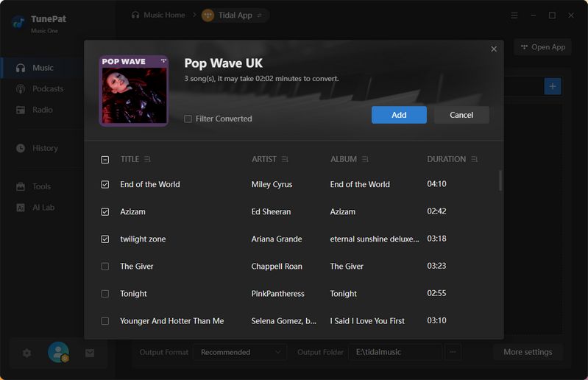Open the hamburger menu icon
This screenshot has width=588, height=380.
[x=514, y=15]
